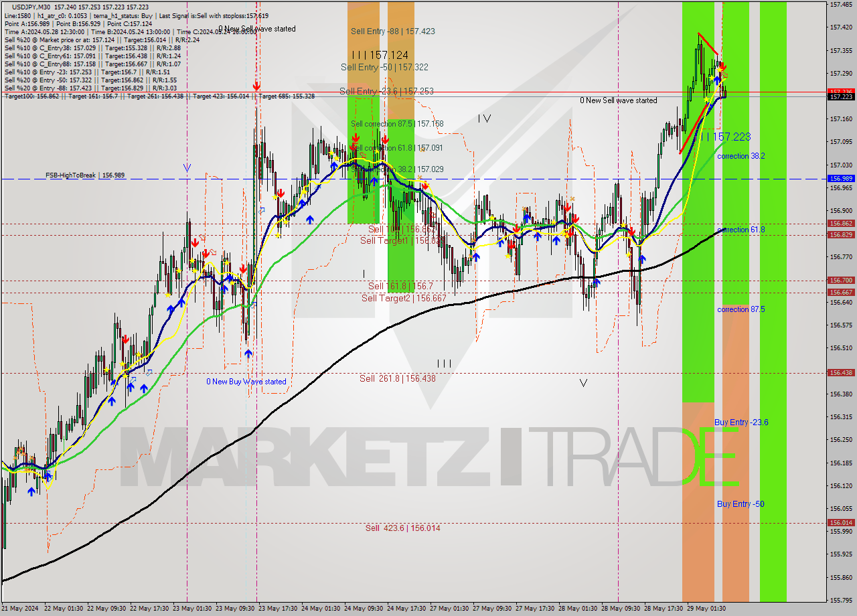Click the red 156.438 price tag

tap(841, 373)
